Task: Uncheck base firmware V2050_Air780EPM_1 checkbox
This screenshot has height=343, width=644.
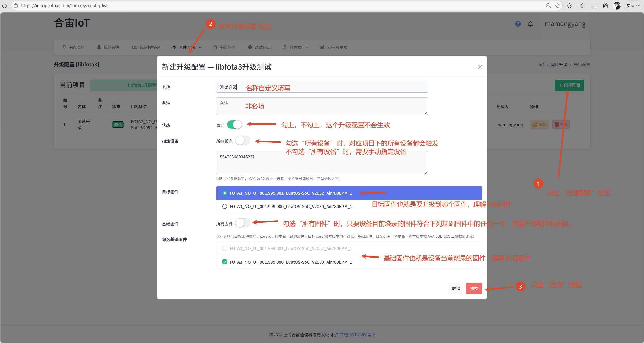Action: 225,262
